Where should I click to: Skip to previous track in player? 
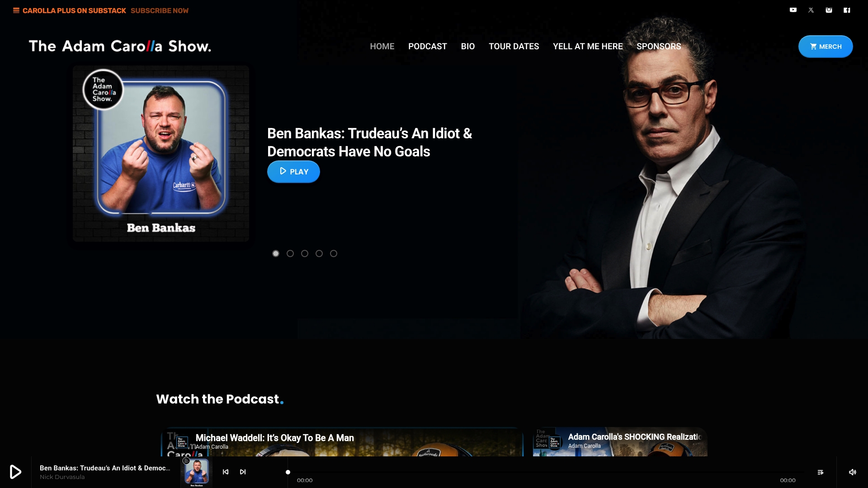pyautogui.click(x=226, y=472)
